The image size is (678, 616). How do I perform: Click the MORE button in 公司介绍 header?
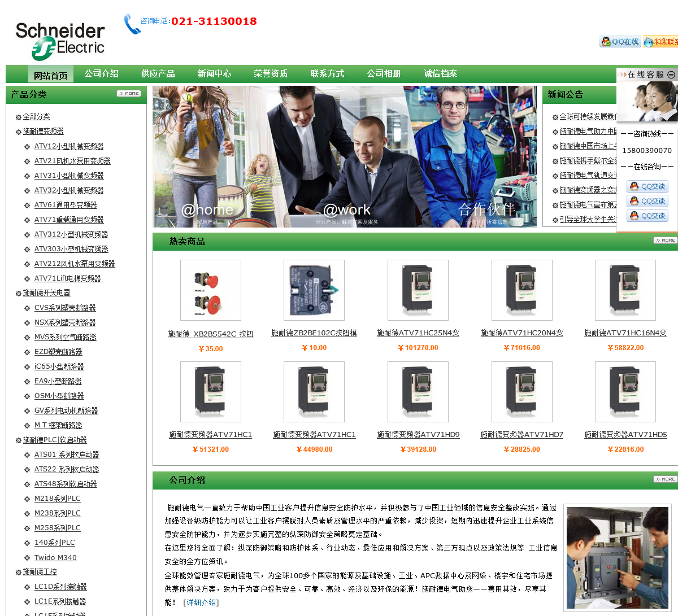(x=665, y=479)
